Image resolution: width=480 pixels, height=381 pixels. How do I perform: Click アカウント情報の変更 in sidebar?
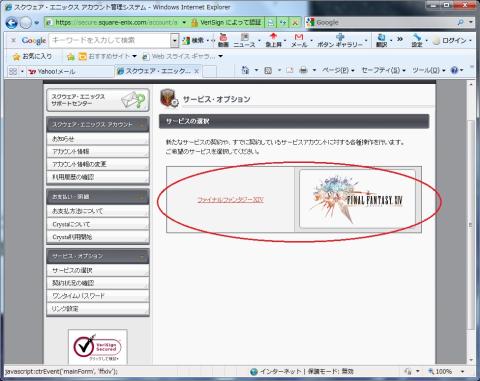(x=98, y=164)
